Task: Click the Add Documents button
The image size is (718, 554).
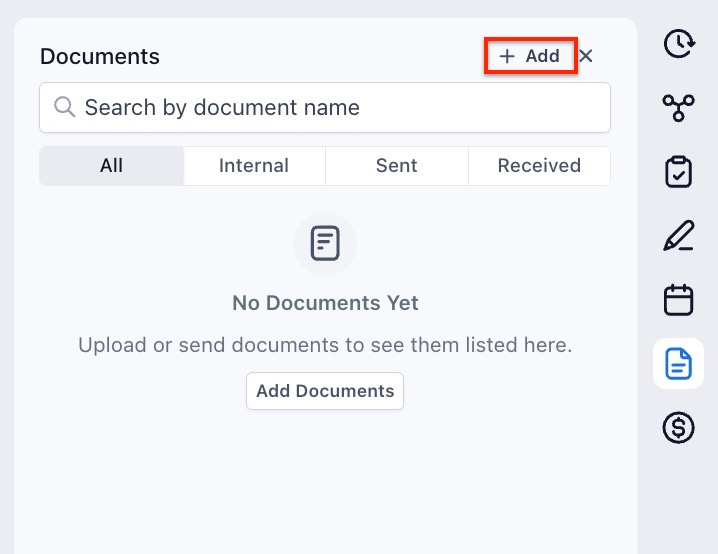Action: 325,391
